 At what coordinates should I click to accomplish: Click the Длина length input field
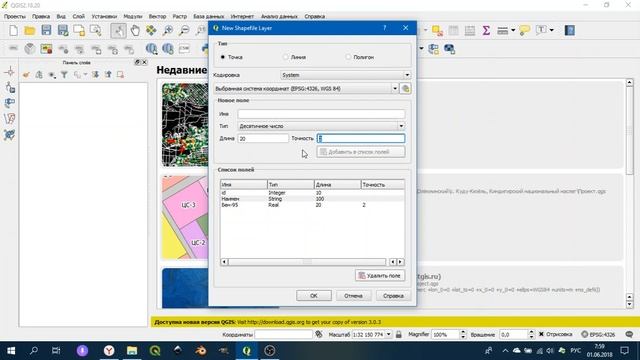pos(263,139)
